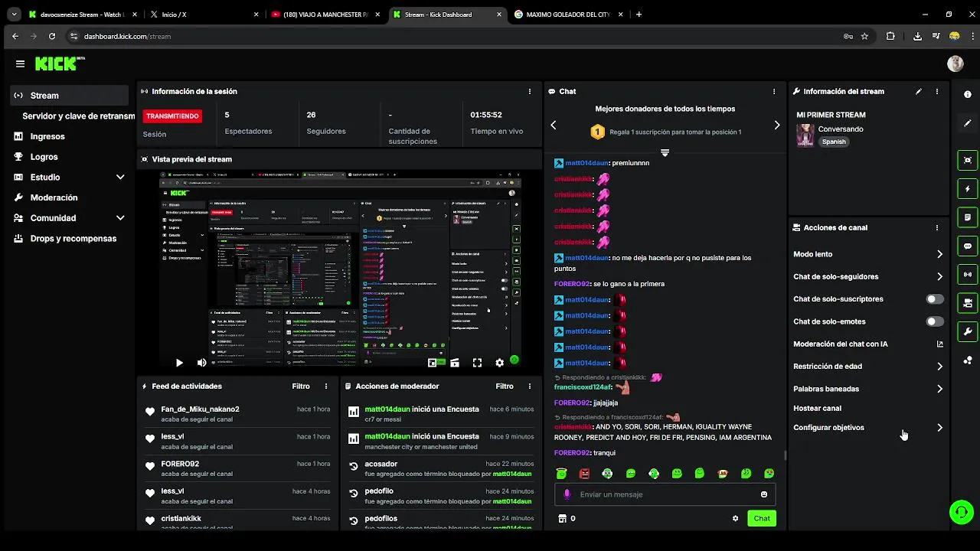Click the chat scrollbar

[785, 455]
